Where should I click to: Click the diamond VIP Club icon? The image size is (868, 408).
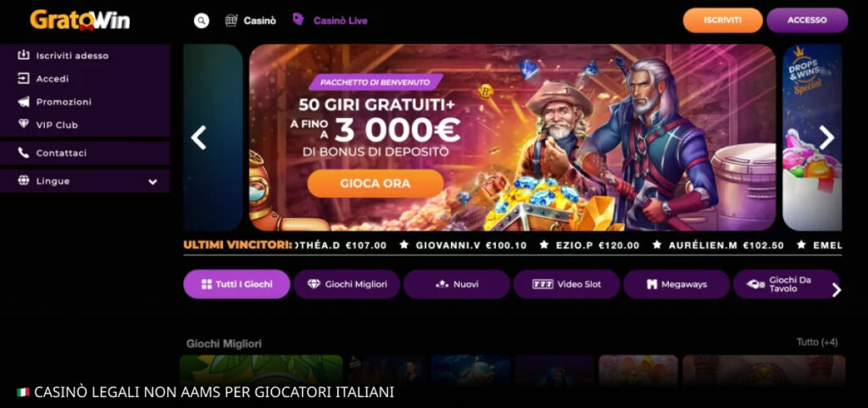(x=23, y=125)
